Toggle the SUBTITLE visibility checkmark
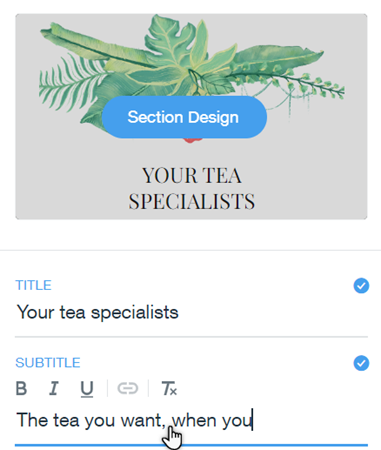Screen dimensions: 381x450 point(361,363)
